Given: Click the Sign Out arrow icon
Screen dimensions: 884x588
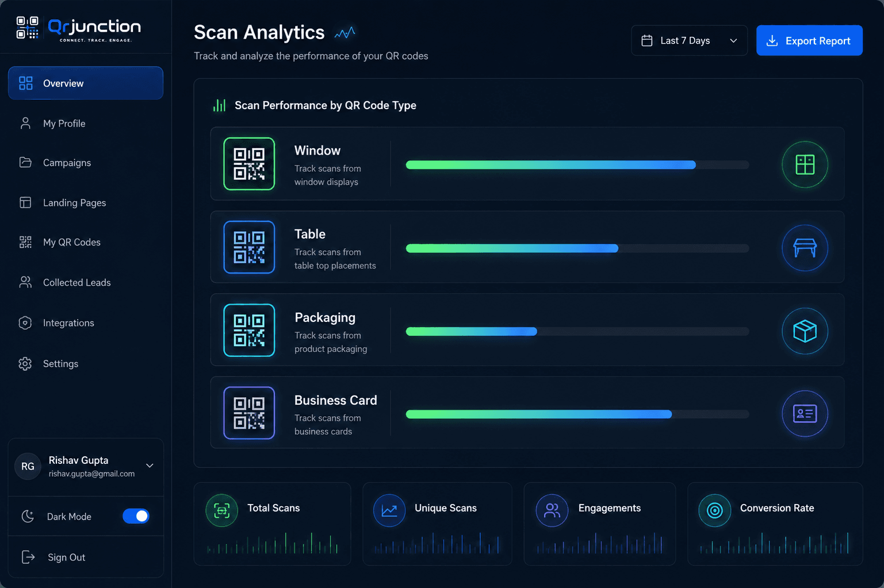Looking at the screenshot, I should [x=28, y=557].
